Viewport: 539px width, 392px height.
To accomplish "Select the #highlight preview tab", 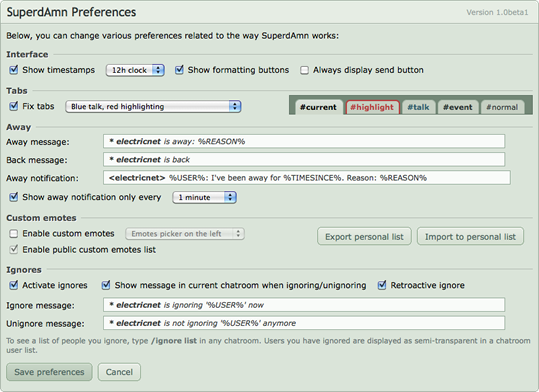I will click(x=372, y=107).
